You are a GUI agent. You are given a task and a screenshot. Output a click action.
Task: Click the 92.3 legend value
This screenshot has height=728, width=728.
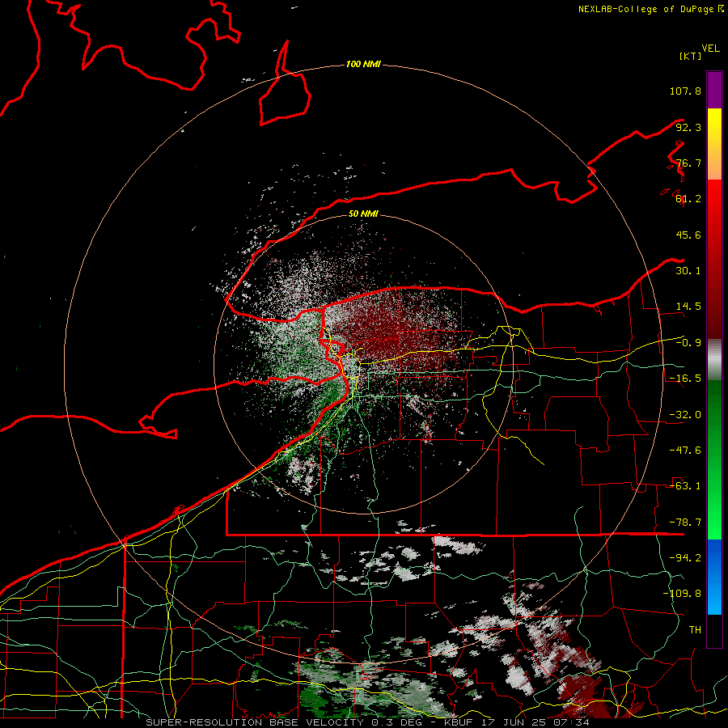point(688,127)
